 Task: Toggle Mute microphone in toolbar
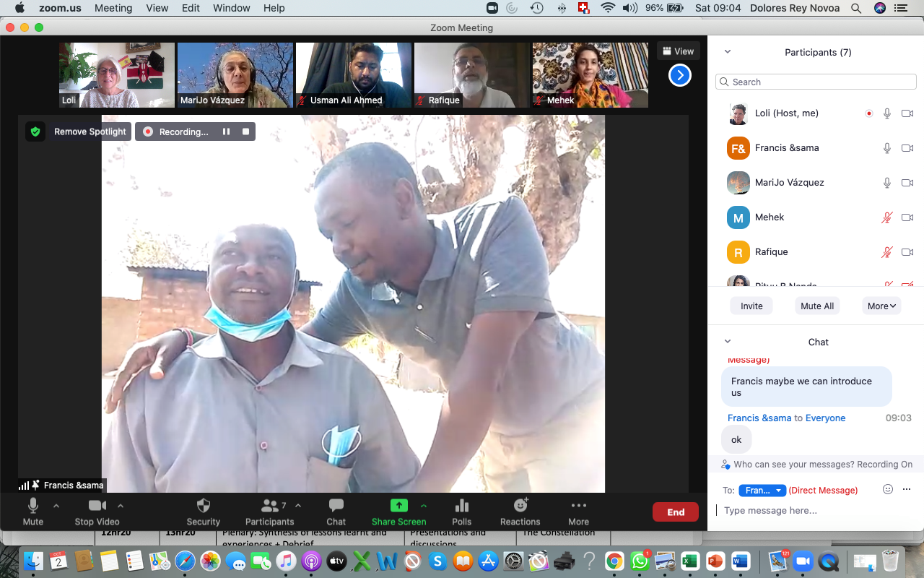(x=32, y=506)
